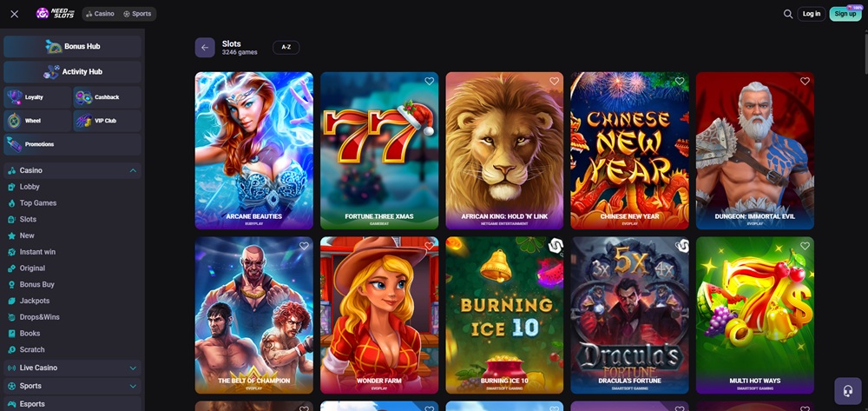The width and height of the screenshot is (868, 411).
Task: Close the sidebar with the X icon
Action: pos(14,14)
